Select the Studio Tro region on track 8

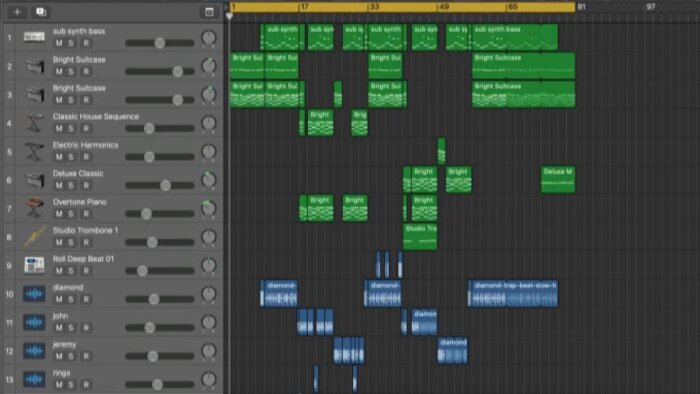pyautogui.click(x=420, y=236)
